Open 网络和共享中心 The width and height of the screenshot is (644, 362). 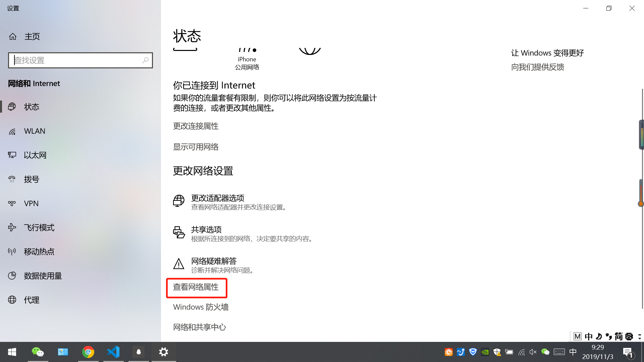coord(199,327)
